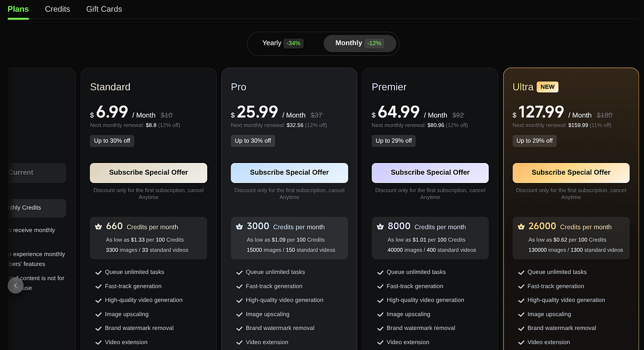Image resolution: width=644 pixels, height=350 pixels.
Task: Click Standard's Queue unlimited tasks checkmark
Action: [x=98, y=272]
